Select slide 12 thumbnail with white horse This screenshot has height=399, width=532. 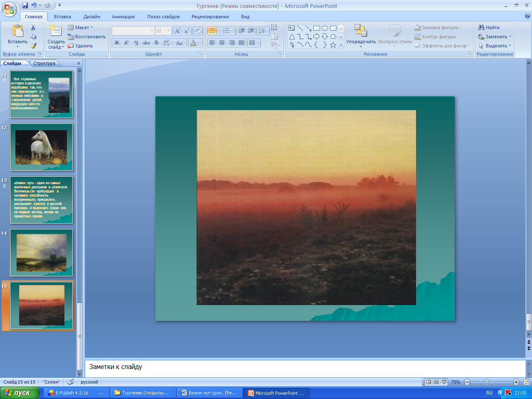click(41, 147)
